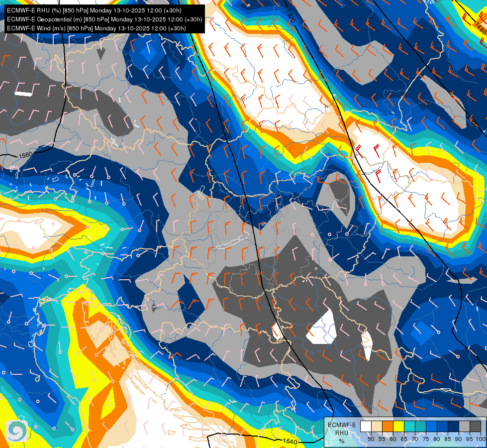The image size is (487, 448).
Task: Click the RHU (%) 850 hPa title line
Action: click(94, 10)
